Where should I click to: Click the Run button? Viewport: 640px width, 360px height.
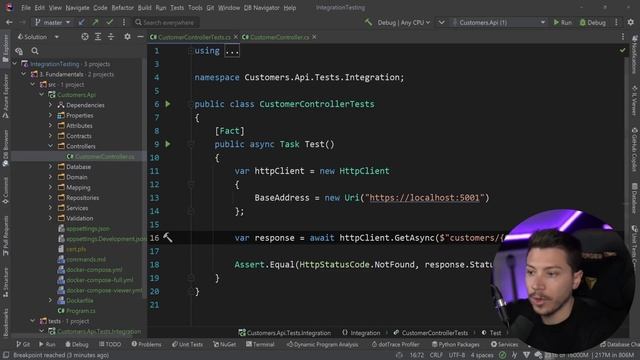pos(562,22)
